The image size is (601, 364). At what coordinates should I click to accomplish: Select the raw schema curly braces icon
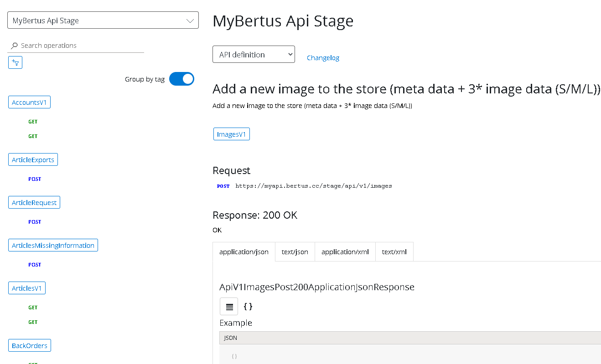[248, 306]
